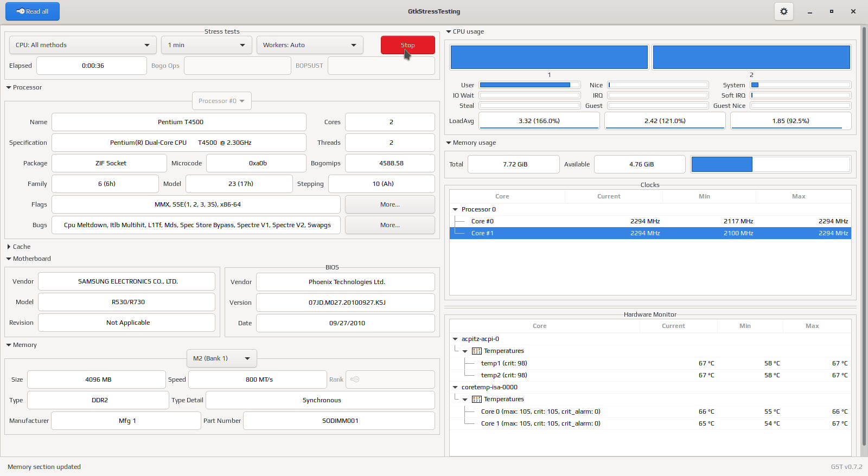Screen dimensions: 868x476
Task: Open the CPU: All methods dropdown
Action: 83,45
